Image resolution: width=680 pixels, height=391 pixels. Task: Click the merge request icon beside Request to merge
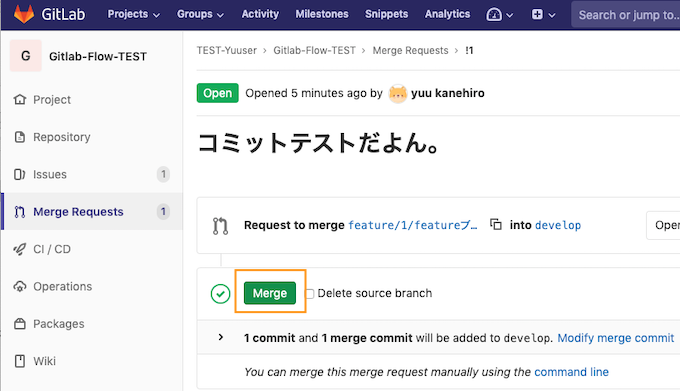coord(220,226)
